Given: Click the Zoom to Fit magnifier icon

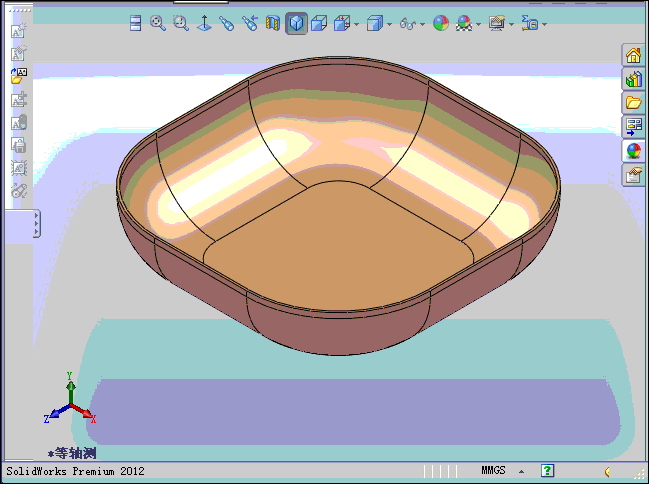Looking at the screenshot, I should click(x=158, y=23).
